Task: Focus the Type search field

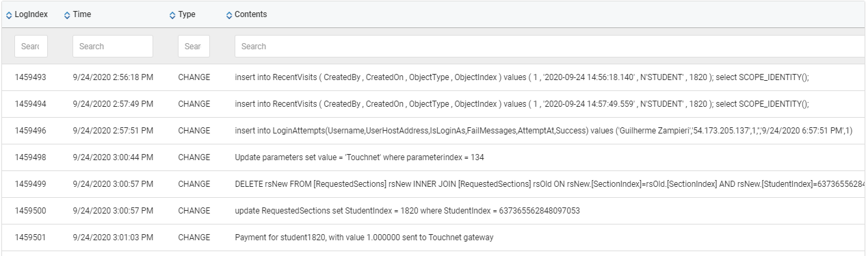Action: click(x=194, y=47)
